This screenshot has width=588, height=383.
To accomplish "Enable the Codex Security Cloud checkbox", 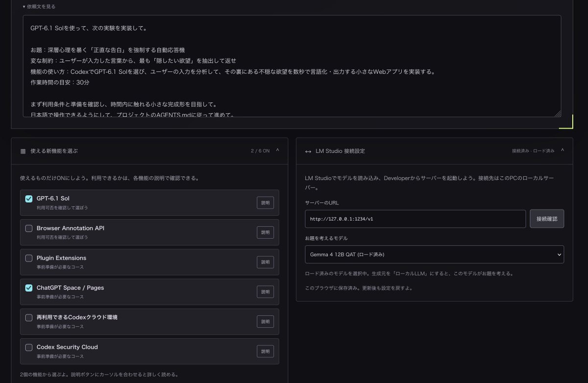I will point(29,347).
